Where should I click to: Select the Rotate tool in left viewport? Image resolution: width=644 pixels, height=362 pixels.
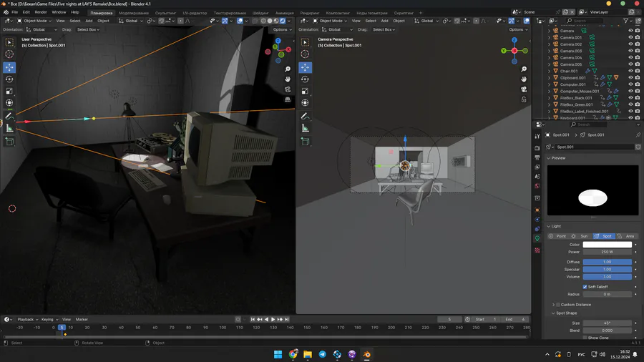pyautogui.click(x=9, y=79)
